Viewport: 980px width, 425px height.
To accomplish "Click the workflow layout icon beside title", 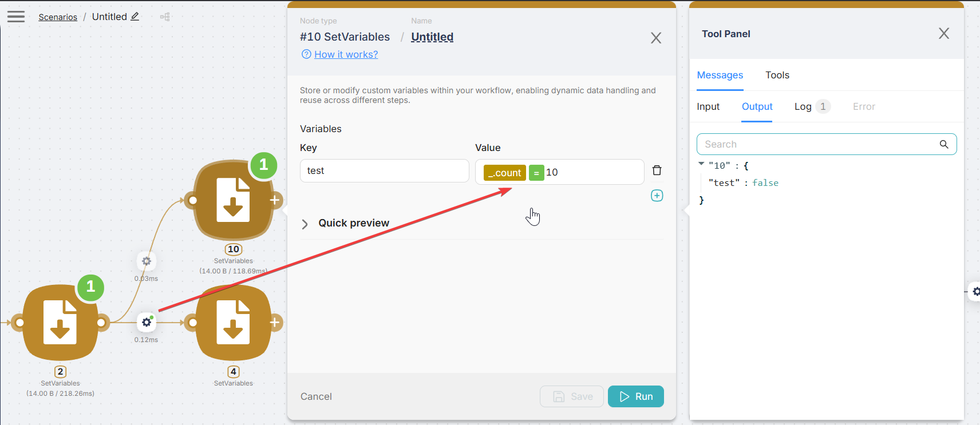I will (165, 17).
